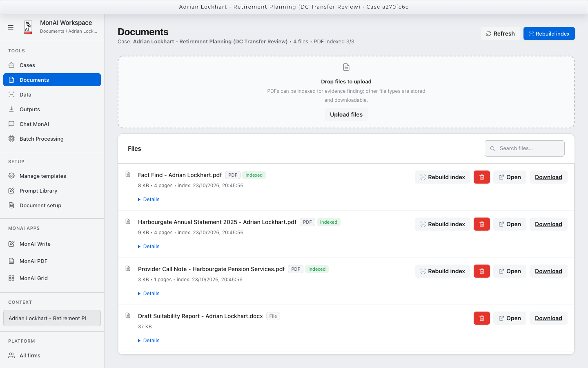This screenshot has width=588, height=368.
Task: Open the Draft Suitability Report docx
Action: click(x=510, y=318)
